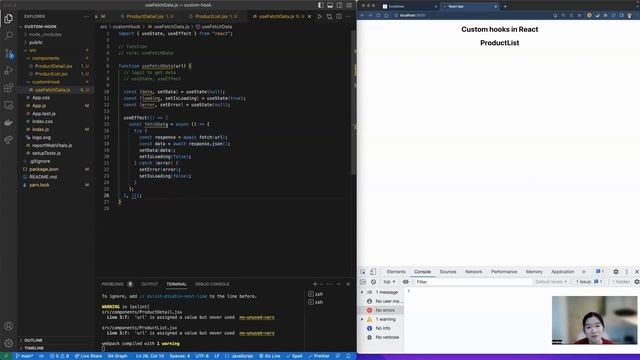Screen dimensions: 640x360
Task: Open the DevTools Network tab
Action: coord(473,271)
